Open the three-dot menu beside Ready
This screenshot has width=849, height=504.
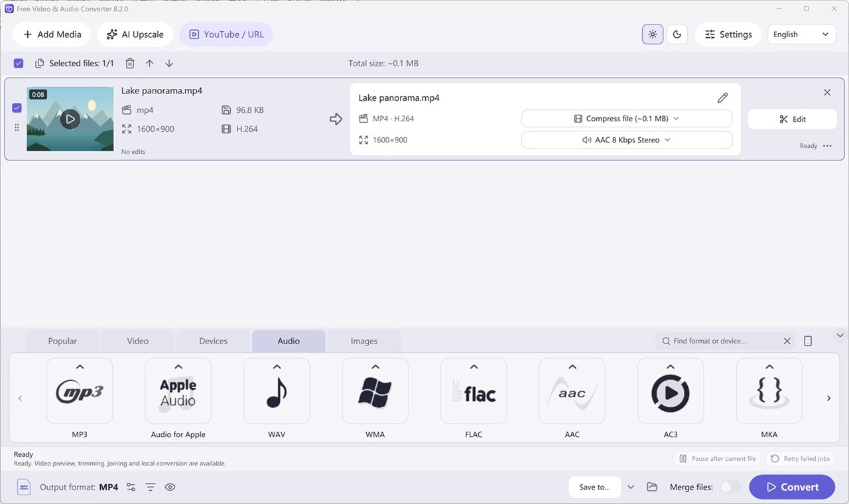pyautogui.click(x=827, y=146)
